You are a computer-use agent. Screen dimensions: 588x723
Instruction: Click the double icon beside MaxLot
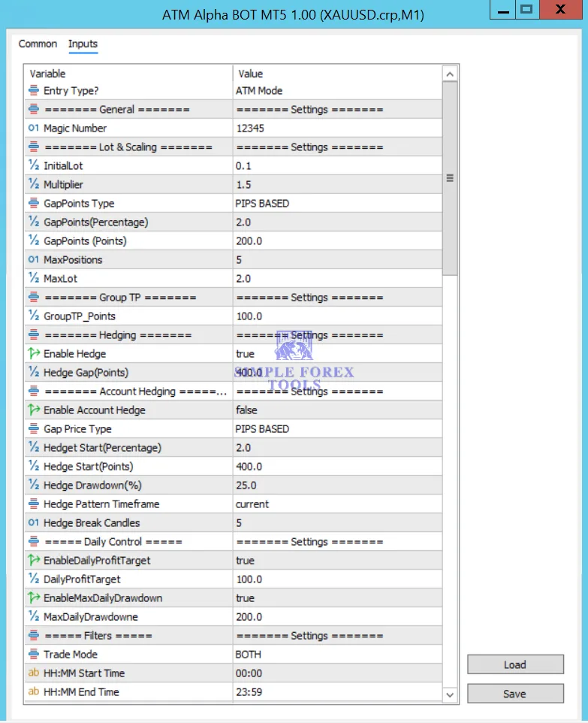point(34,278)
